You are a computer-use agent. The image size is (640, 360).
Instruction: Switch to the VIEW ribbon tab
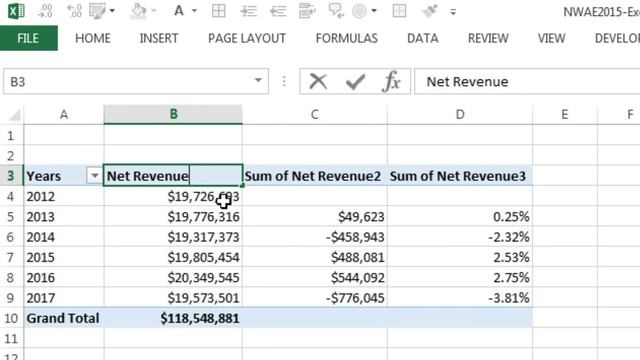pyautogui.click(x=551, y=38)
